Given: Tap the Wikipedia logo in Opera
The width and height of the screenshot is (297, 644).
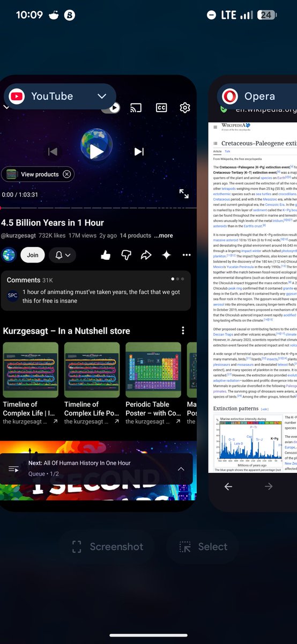Looking at the screenshot, I should (x=235, y=127).
